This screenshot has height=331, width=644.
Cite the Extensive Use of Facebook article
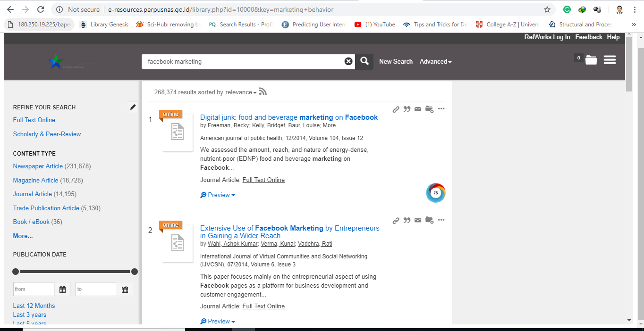pyautogui.click(x=407, y=221)
